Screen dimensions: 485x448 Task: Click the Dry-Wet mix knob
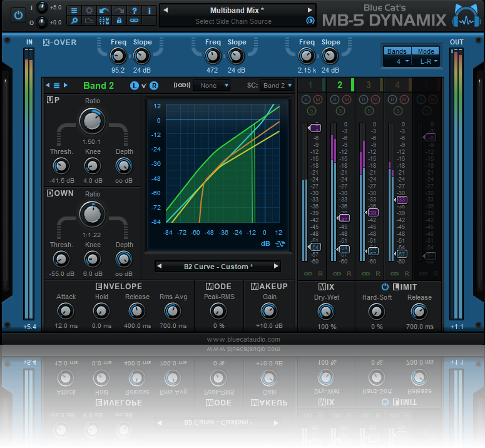[325, 312]
